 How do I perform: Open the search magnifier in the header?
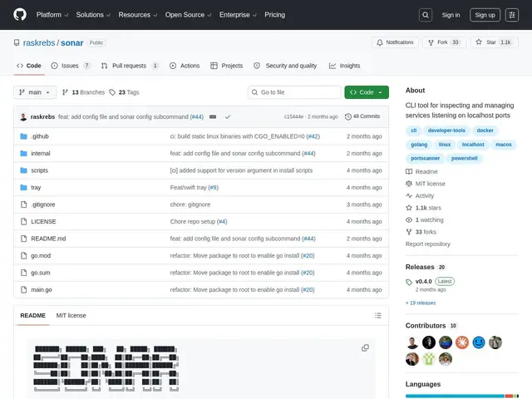pyautogui.click(x=425, y=15)
